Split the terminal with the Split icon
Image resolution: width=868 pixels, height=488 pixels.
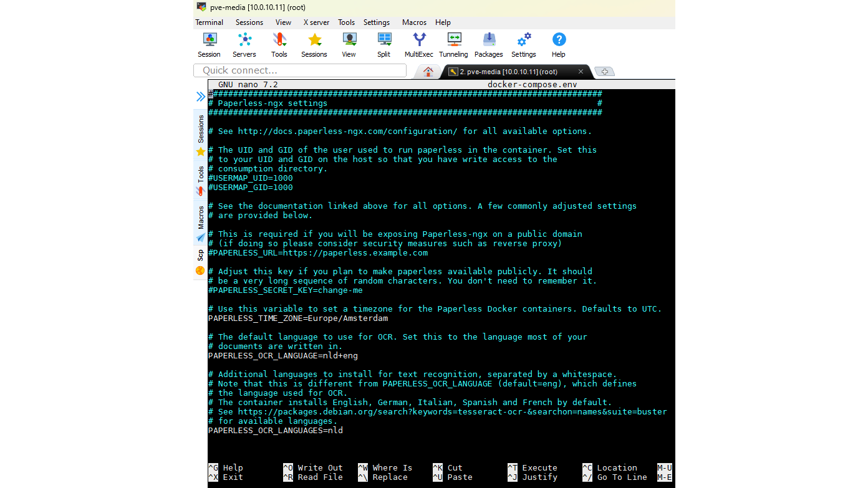click(x=384, y=45)
